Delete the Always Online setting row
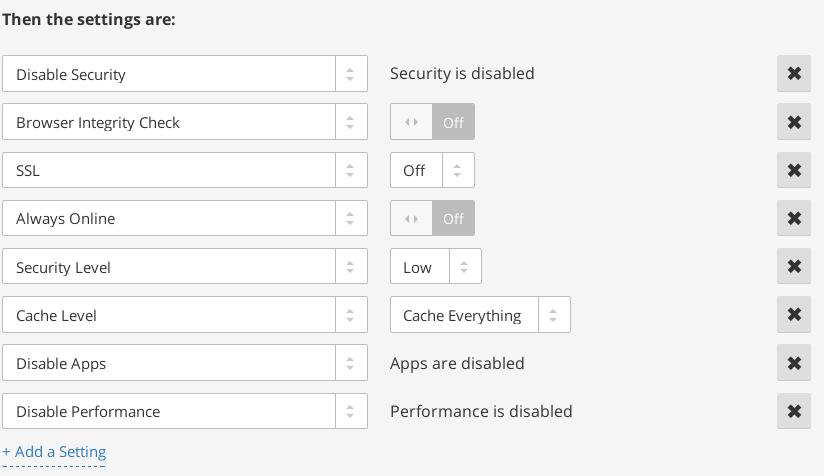The height and width of the screenshot is (476, 824). (793, 218)
